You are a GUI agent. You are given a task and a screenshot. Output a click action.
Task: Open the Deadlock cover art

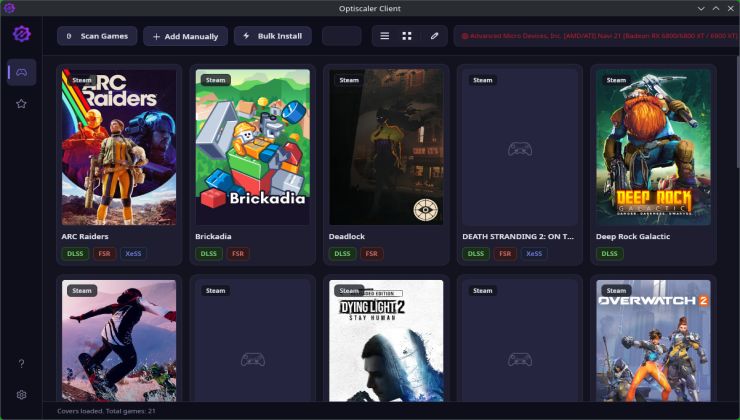coord(386,147)
